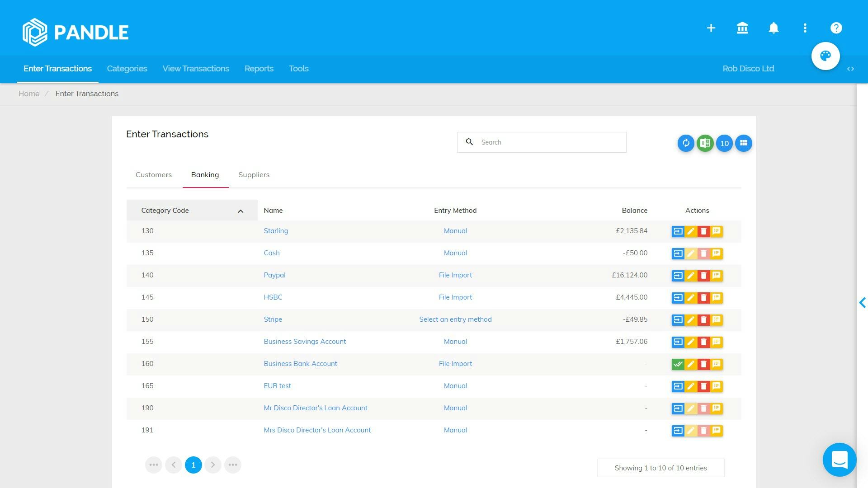The width and height of the screenshot is (868, 488).
Task: Export table using the green Excel icon
Action: (x=705, y=143)
